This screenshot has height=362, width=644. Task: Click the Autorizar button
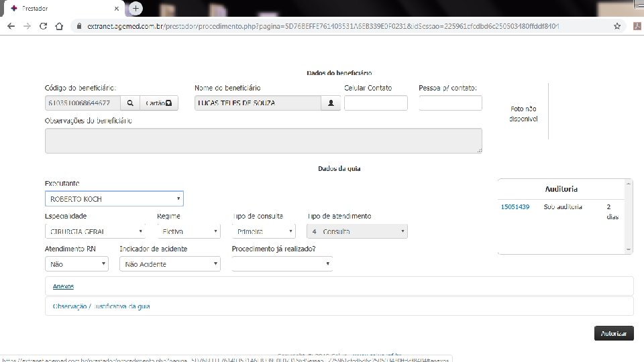click(614, 333)
